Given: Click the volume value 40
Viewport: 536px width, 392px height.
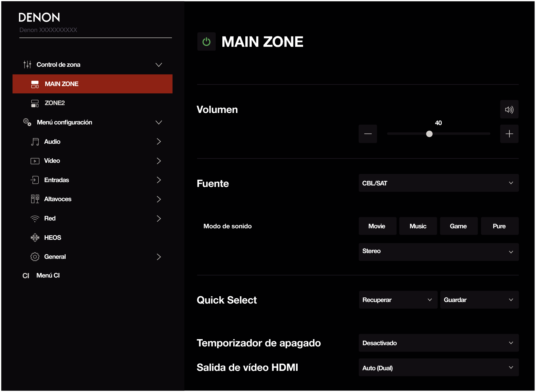Looking at the screenshot, I should [x=438, y=123].
